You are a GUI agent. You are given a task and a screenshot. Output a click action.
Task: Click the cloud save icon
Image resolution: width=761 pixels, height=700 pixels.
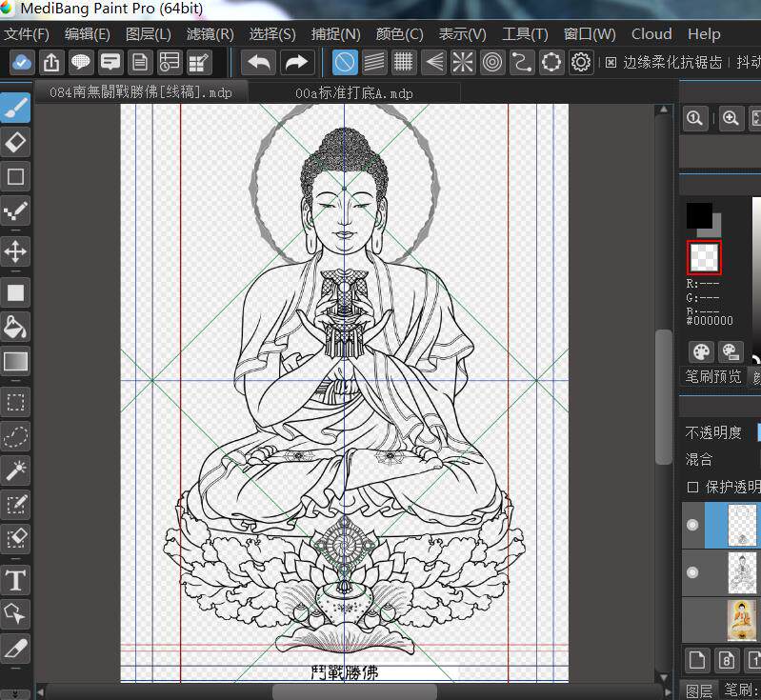click(22, 62)
